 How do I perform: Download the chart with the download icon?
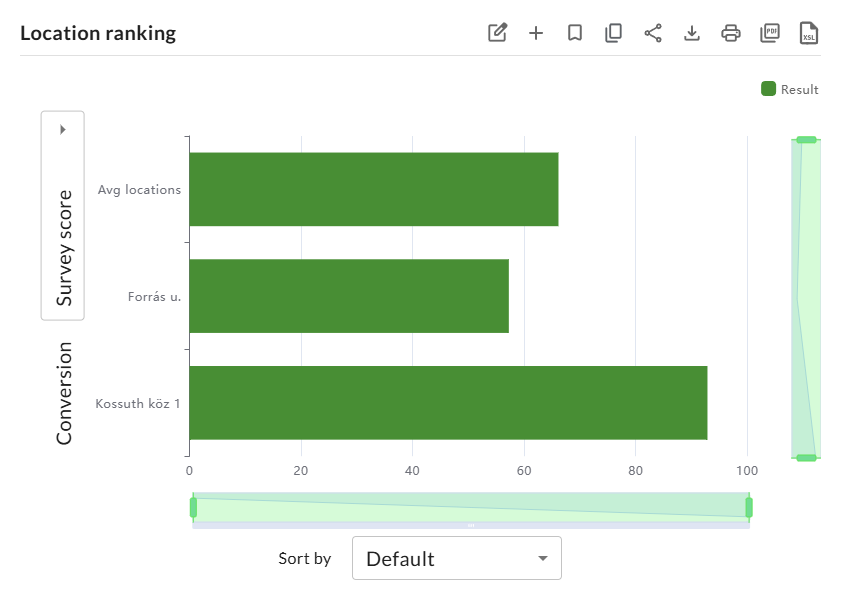(x=691, y=33)
